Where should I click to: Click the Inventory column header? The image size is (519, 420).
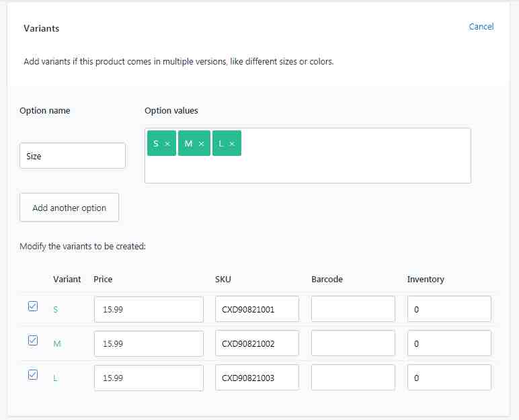[x=426, y=280]
